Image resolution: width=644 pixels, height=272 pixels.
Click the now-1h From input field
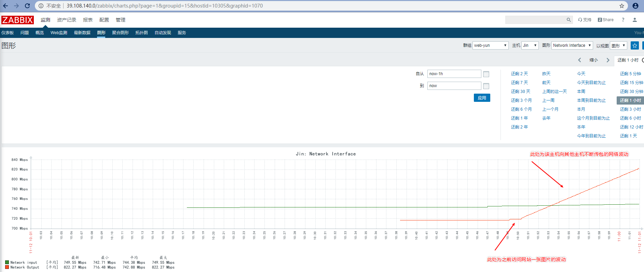click(454, 74)
